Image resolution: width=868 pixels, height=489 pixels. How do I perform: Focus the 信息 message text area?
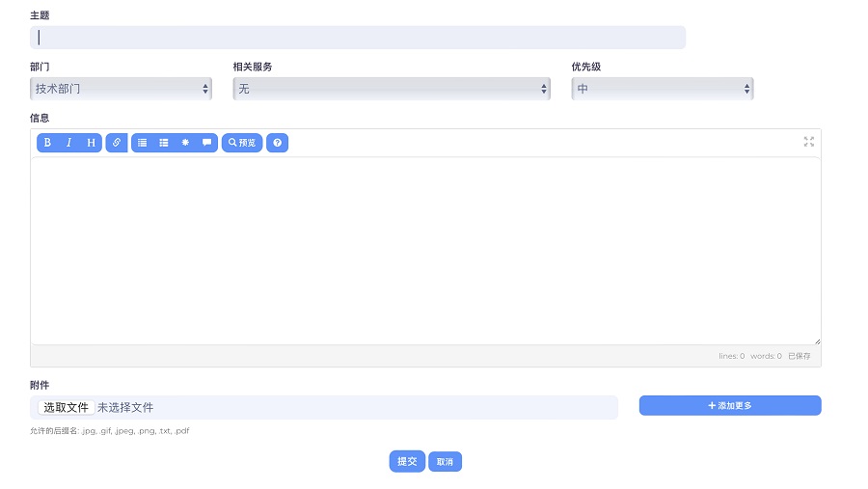point(425,251)
